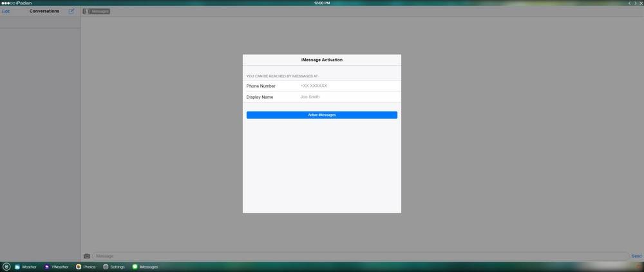
Task: Click the iMessage Activation dialog title
Action: point(321,60)
